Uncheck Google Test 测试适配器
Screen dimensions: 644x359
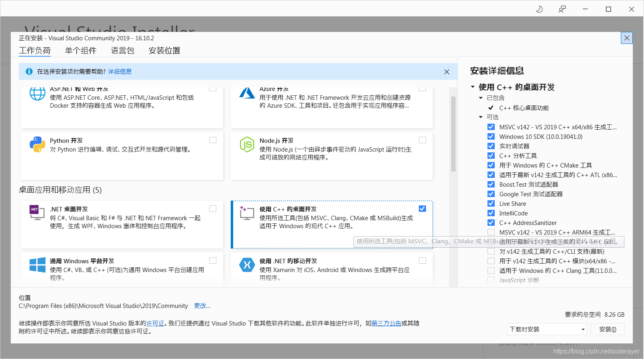[x=491, y=194]
